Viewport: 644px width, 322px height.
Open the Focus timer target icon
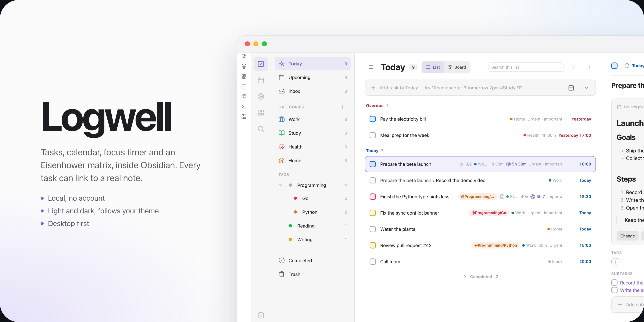pos(261,97)
